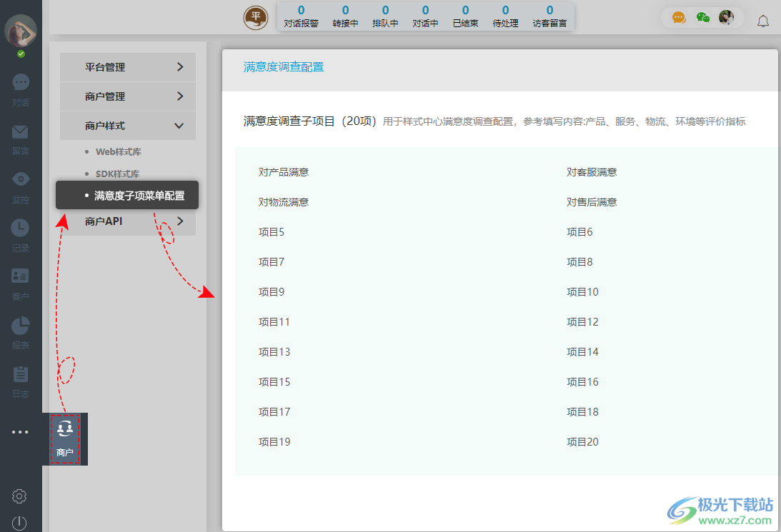Expand the 商户管理 menu

click(127, 96)
